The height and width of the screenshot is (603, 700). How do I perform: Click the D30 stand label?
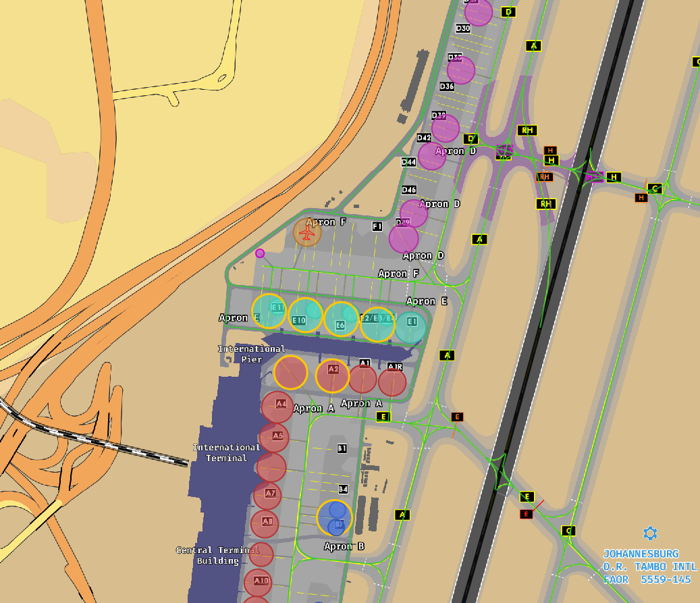click(x=463, y=28)
